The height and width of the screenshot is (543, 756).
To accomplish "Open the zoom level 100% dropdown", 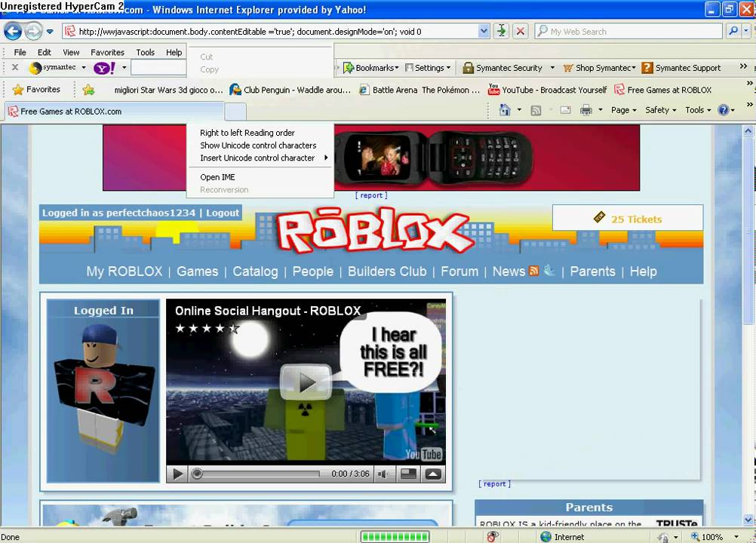I will (736, 537).
